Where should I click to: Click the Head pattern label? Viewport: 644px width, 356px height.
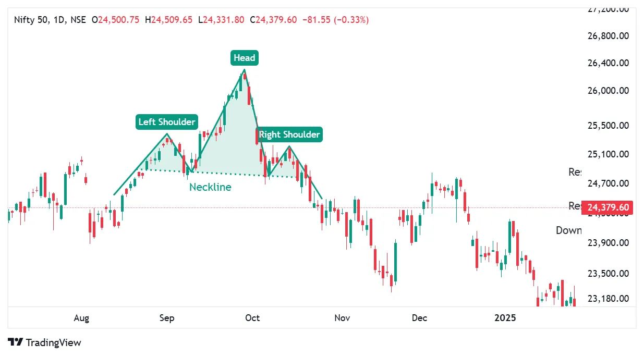tap(244, 58)
